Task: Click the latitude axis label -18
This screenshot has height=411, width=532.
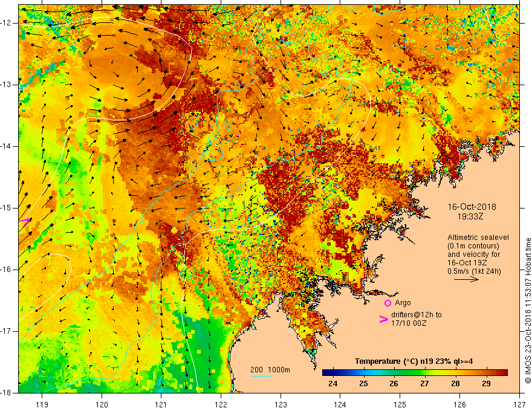Action: [x=6, y=393]
